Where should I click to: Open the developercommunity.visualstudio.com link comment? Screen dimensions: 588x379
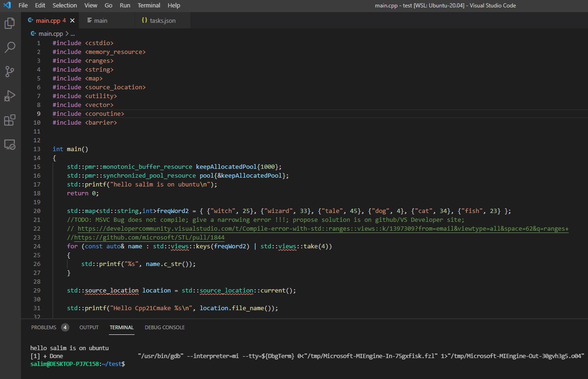coord(279,228)
